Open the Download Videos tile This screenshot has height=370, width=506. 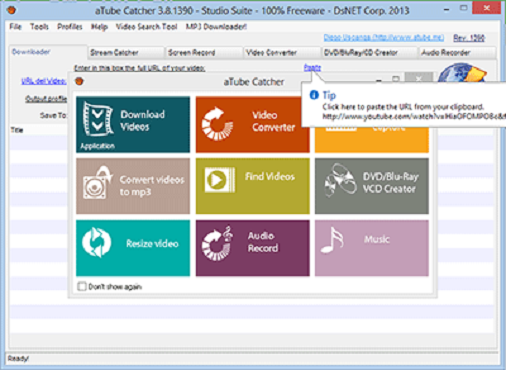133,125
